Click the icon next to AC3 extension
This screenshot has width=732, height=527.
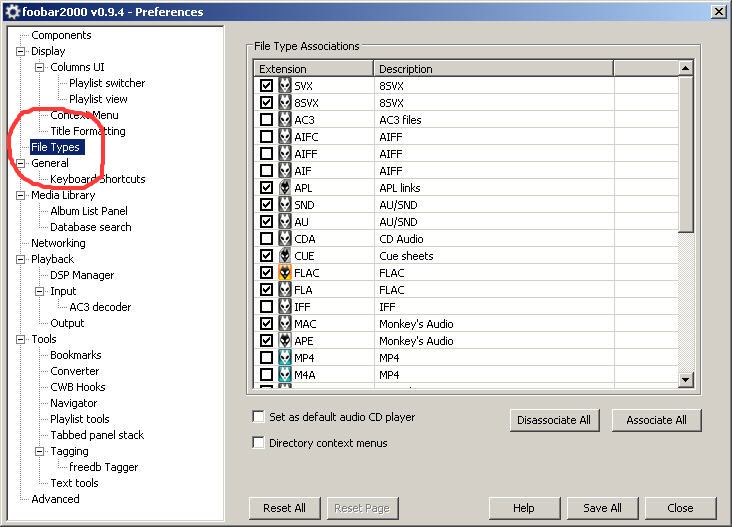point(285,120)
